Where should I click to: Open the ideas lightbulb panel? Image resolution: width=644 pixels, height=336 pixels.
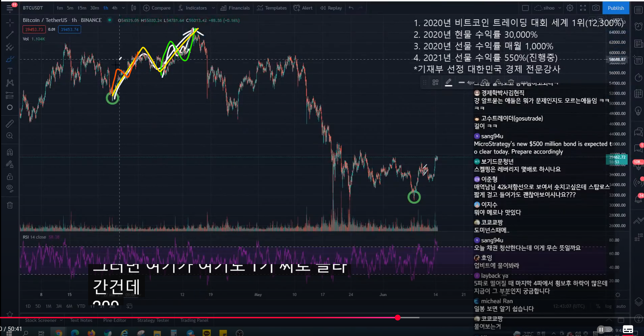pyautogui.click(x=639, y=111)
